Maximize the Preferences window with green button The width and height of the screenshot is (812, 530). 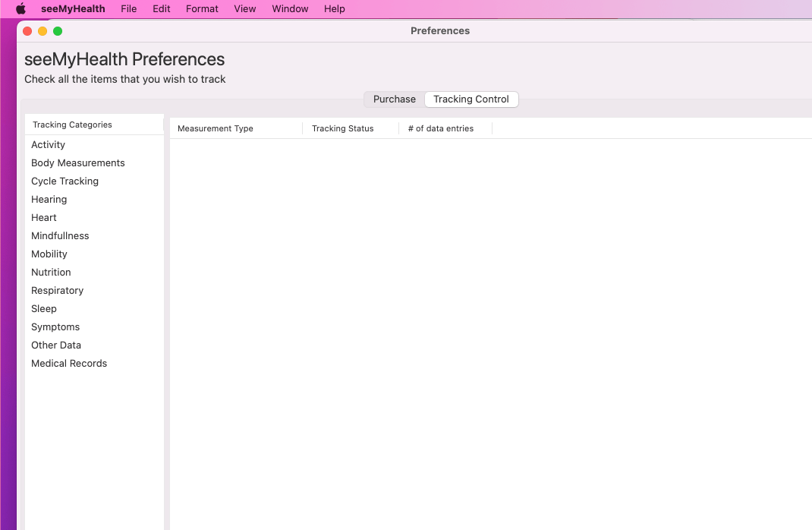(58, 31)
